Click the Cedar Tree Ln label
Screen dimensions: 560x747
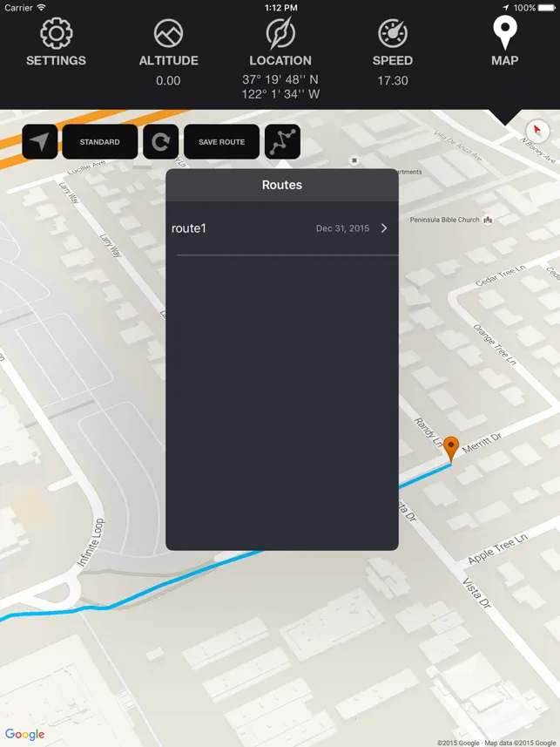(x=501, y=275)
